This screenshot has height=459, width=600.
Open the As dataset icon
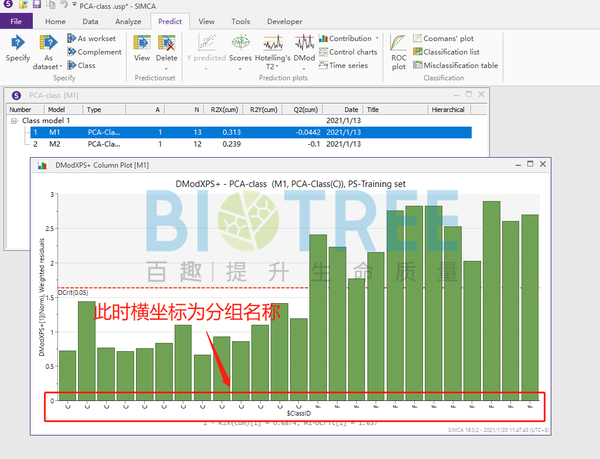[x=48, y=42]
